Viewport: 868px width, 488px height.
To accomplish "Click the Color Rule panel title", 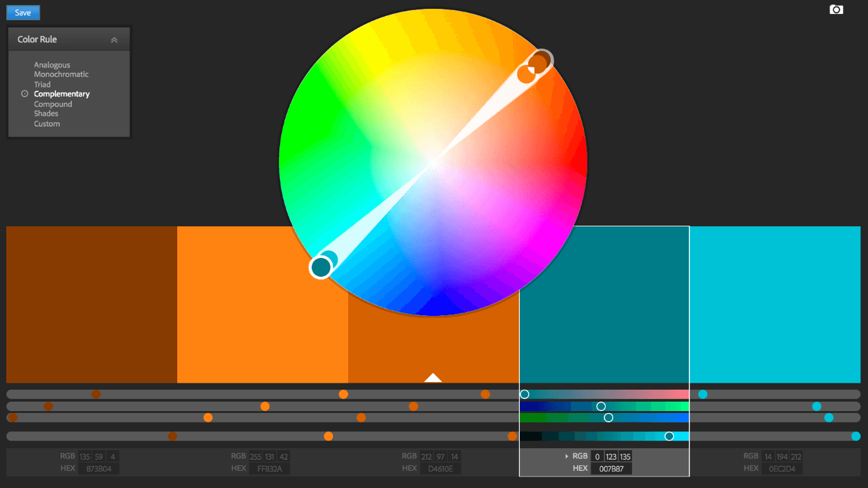I will (37, 39).
